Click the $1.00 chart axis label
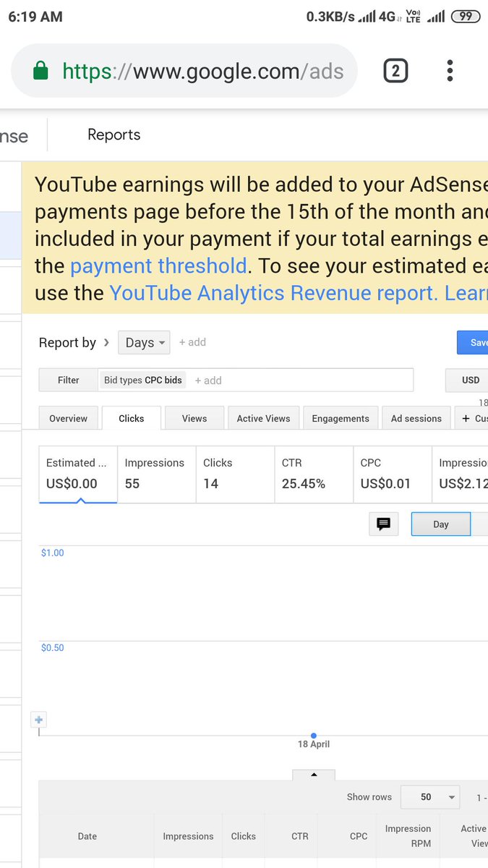The height and width of the screenshot is (868, 488). click(x=53, y=553)
